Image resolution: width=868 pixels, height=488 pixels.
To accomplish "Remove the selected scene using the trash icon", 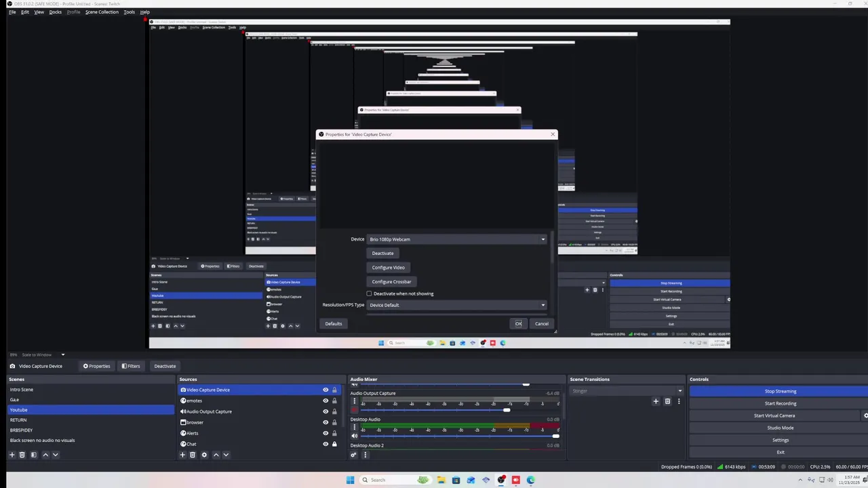I will tap(22, 455).
